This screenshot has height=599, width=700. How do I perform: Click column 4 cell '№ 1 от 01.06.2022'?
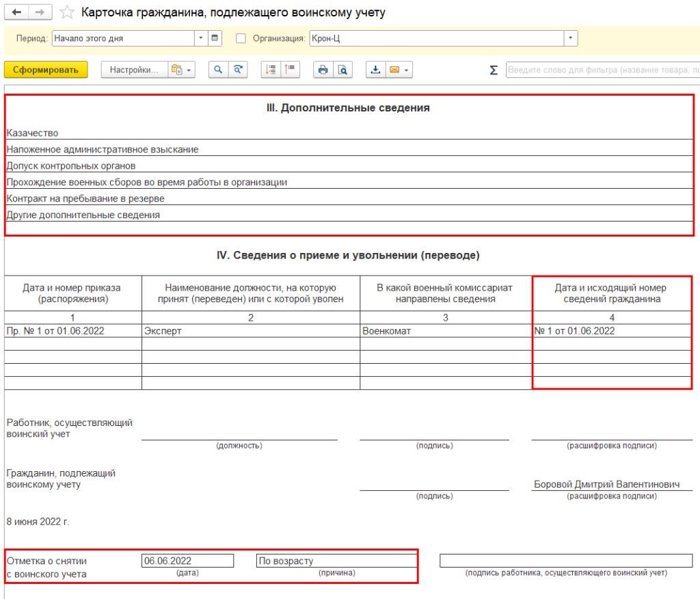click(x=612, y=331)
